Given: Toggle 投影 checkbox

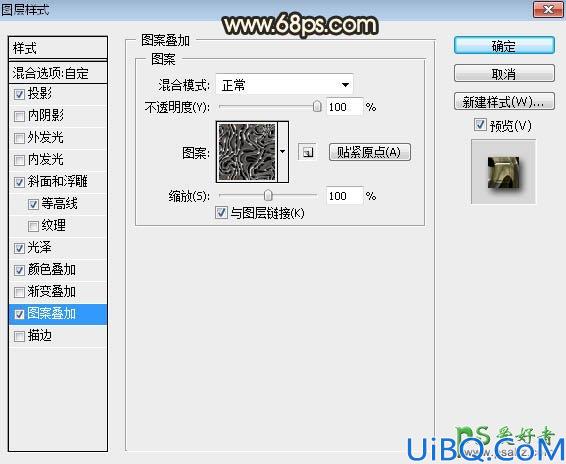Looking at the screenshot, I should point(19,95).
